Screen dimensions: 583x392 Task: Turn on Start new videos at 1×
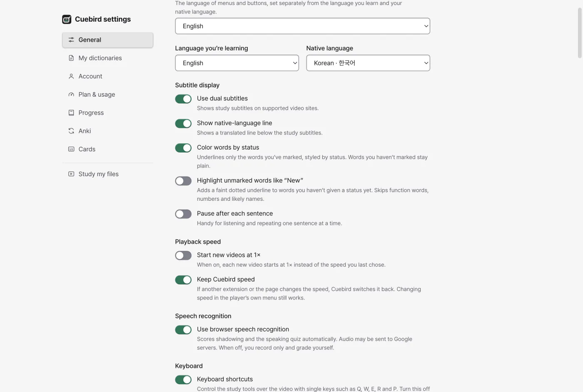[x=183, y=255]
